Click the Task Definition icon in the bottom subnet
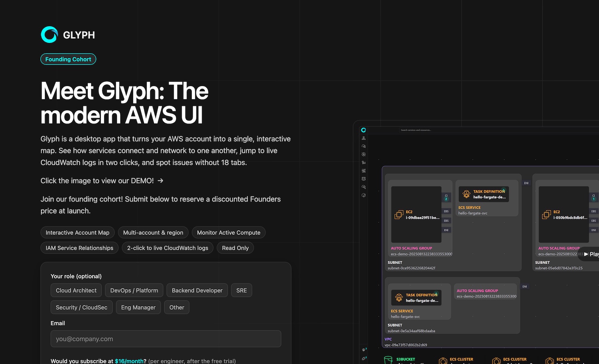Screen dimensions: 599x364 (x=399, y=298)
